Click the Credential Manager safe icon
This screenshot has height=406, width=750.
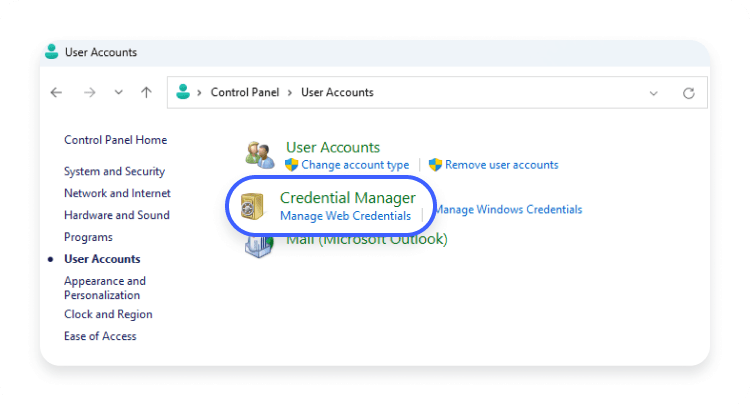click(252, 206)
